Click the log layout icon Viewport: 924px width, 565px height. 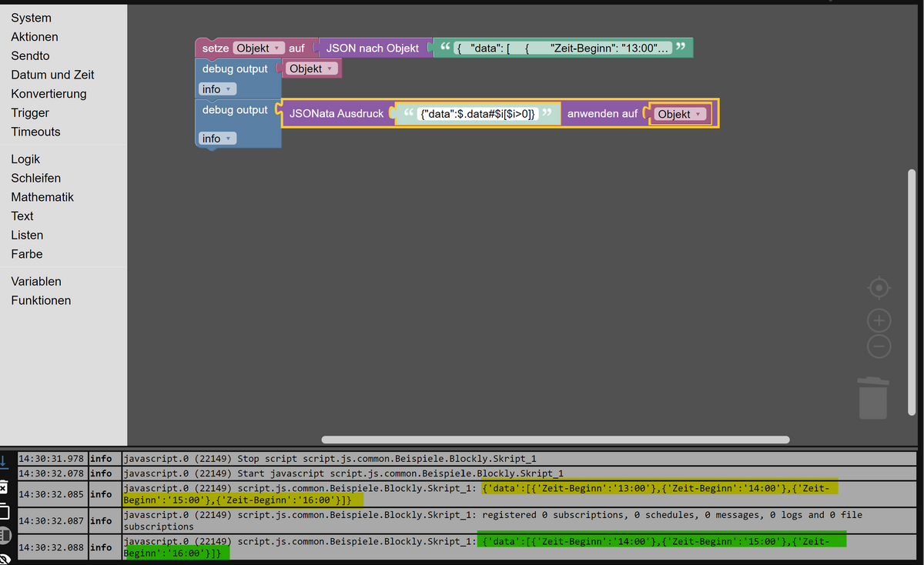4,535
